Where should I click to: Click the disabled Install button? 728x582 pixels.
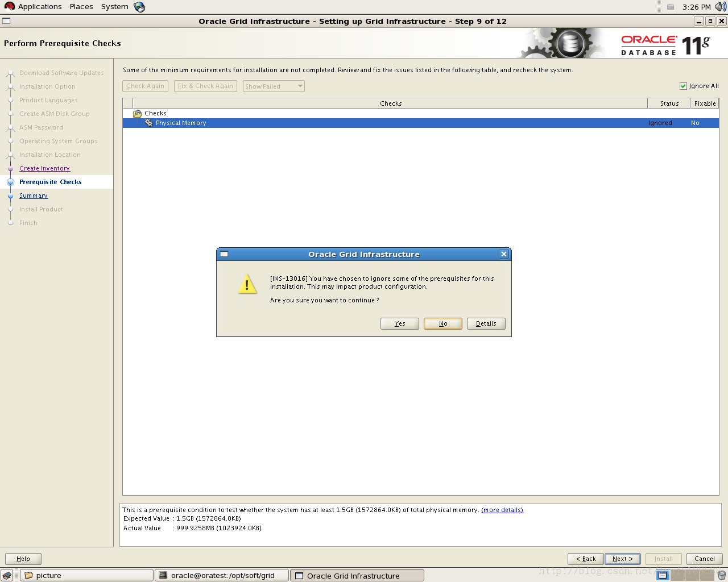[664, 559]
